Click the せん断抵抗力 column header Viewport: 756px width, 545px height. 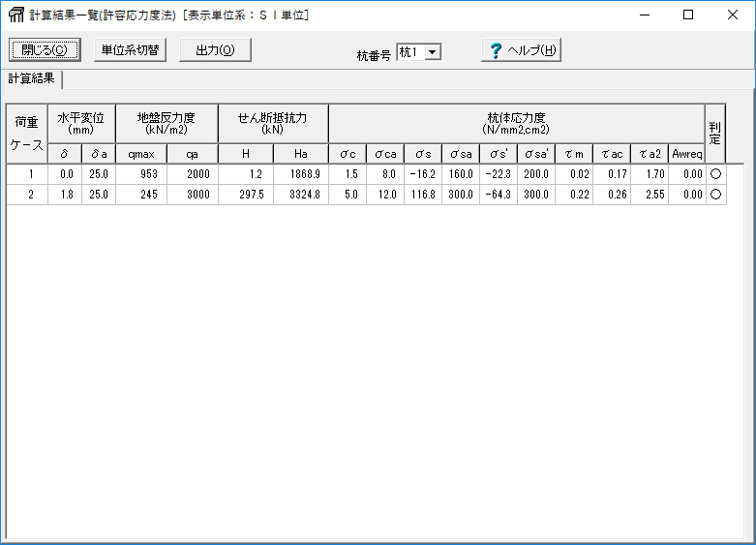273,123
